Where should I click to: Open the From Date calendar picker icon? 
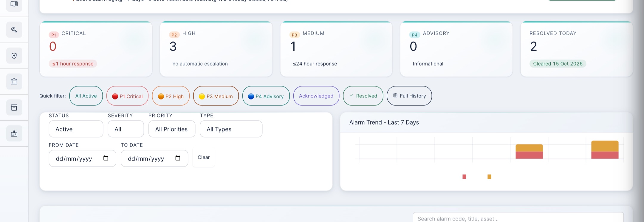click(106, 158)
